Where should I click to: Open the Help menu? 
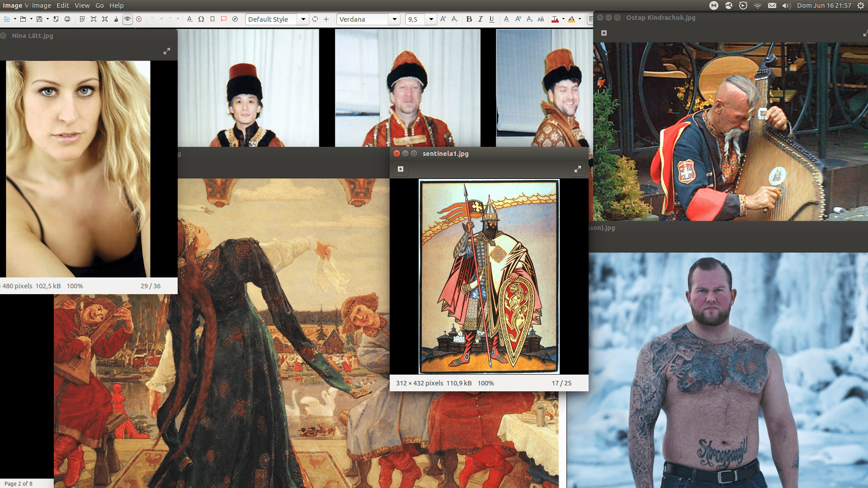[116, 5]
